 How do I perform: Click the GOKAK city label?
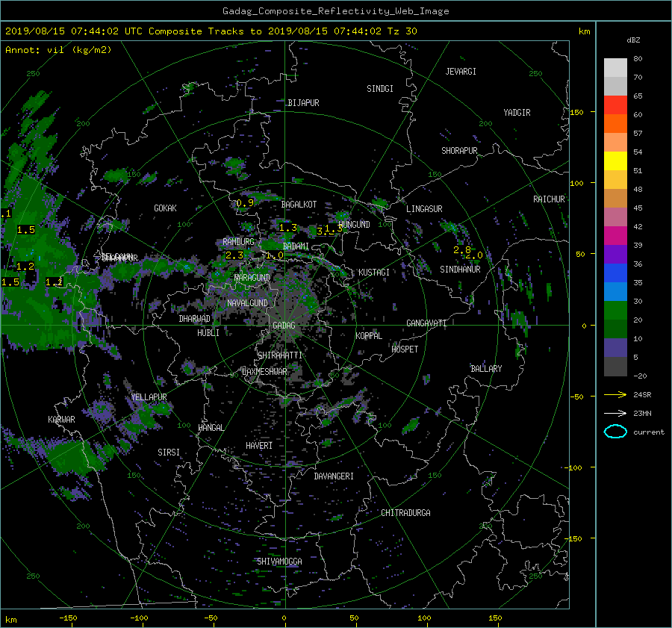tap(165, 208)
